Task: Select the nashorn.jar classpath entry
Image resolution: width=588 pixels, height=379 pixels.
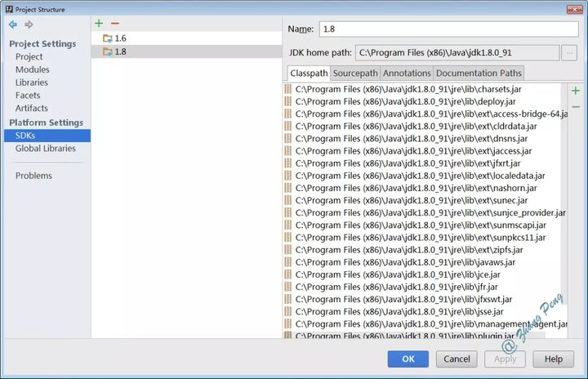Action: (416, 188)
